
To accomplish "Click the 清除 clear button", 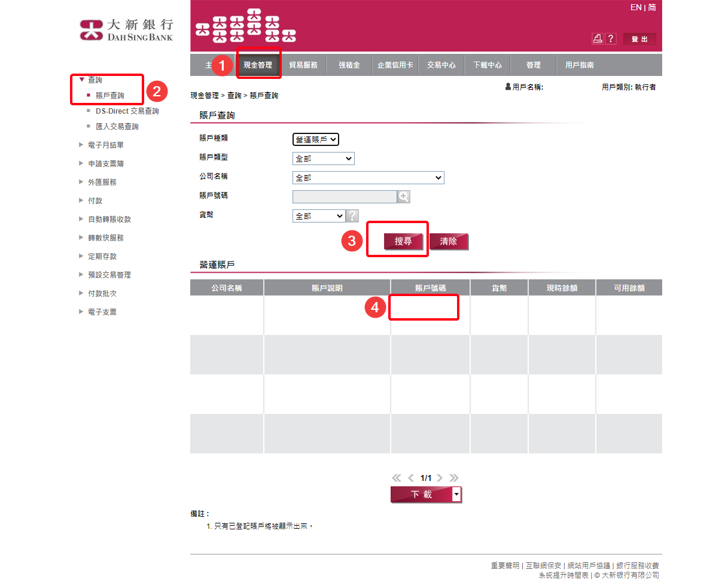I will point(448,242).
